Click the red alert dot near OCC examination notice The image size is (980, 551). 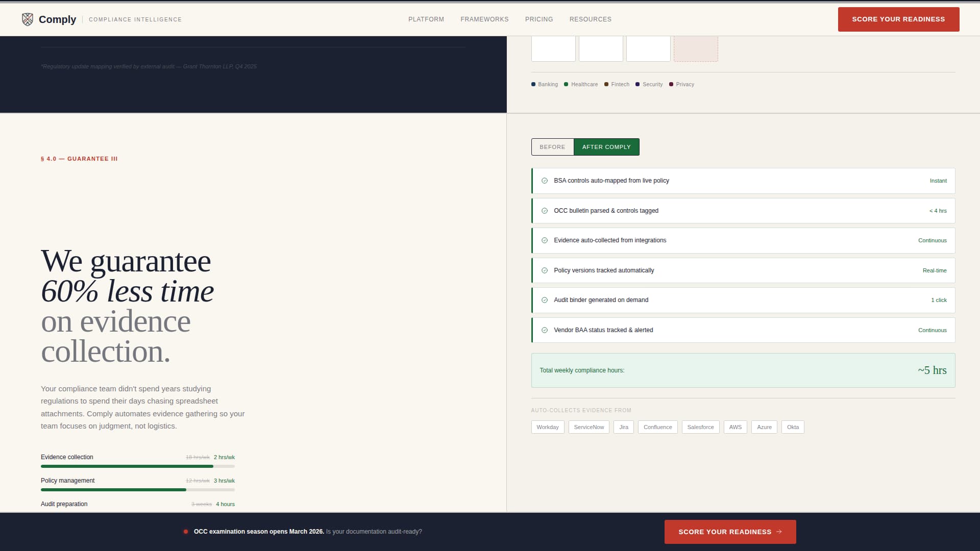(x=186, y=531)
